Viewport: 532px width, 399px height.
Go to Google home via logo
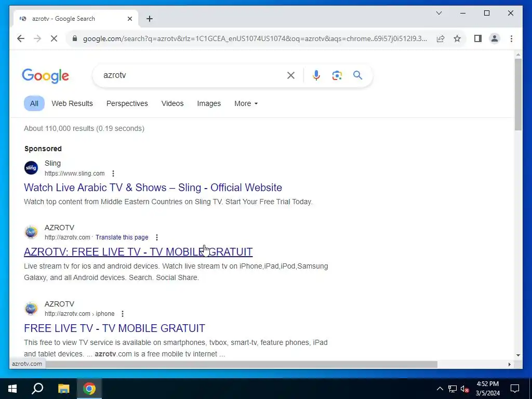click(x=46, y=76)
